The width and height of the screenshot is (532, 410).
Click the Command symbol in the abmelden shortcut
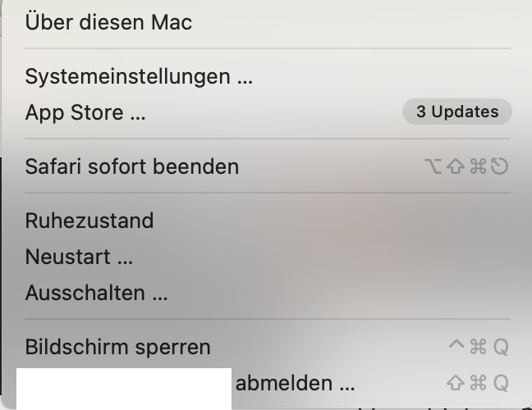click(x=478, y=383)
